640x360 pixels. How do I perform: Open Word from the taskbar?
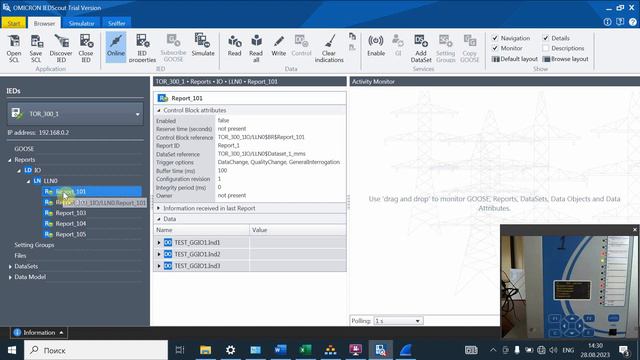tap(280, 350)
